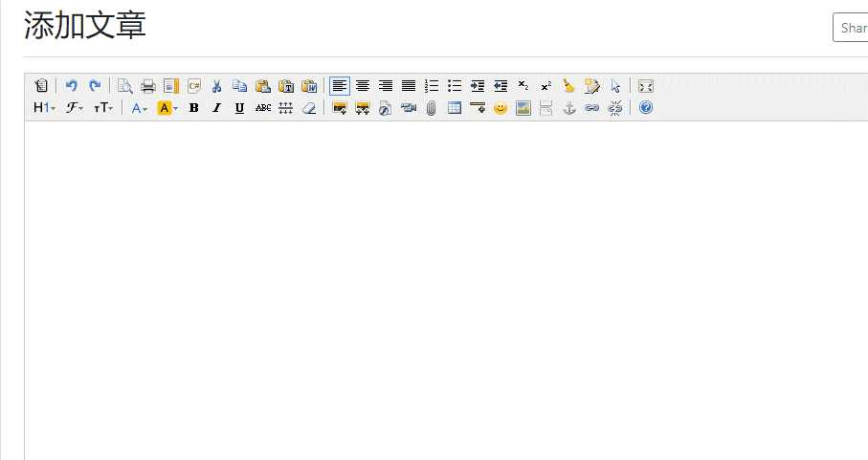868x460 pixels.
Task: Cut selection with the scissors icon
Action: [x=216, y=86]
